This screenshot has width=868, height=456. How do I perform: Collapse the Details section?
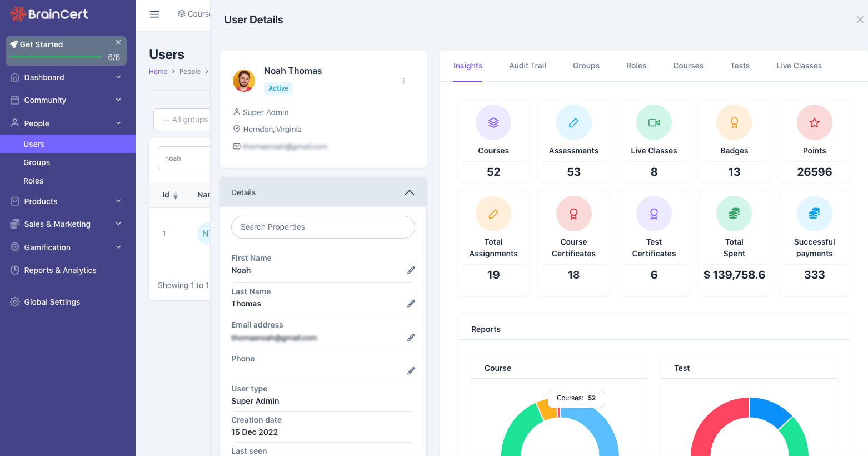410,192
